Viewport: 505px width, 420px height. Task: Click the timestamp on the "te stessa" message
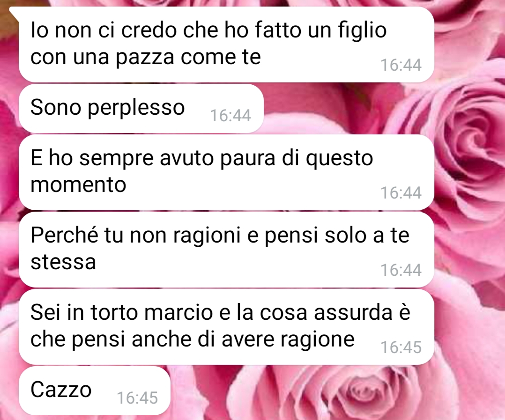tap(401, 270)
